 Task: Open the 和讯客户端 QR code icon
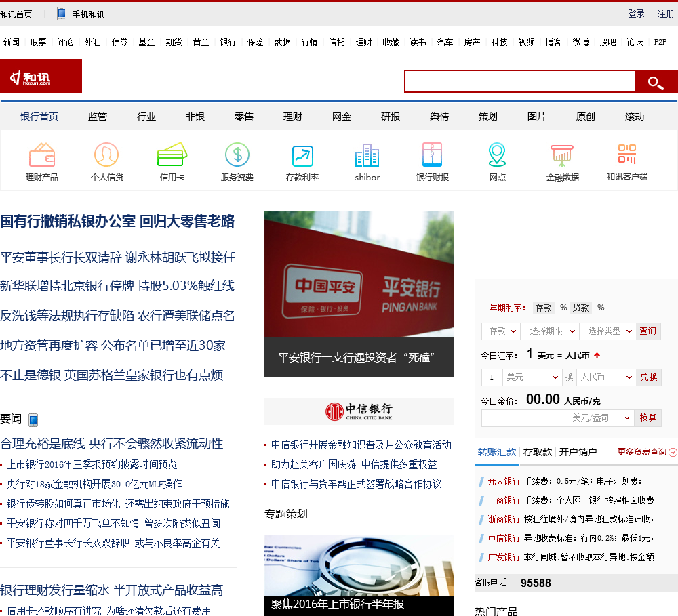click(627, 154)
